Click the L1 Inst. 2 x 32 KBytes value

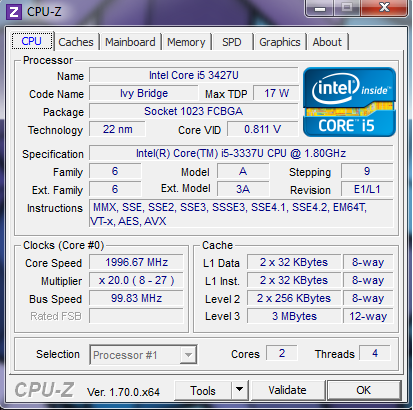click(294, 280)
